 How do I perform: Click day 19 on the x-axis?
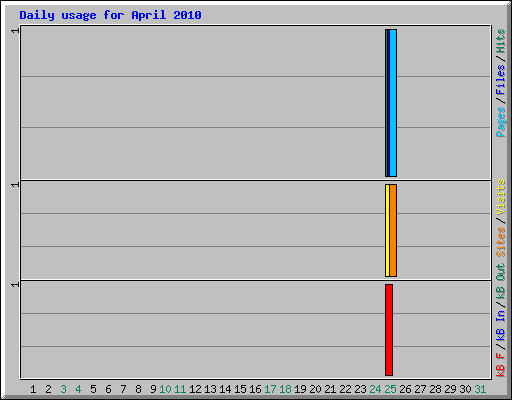click(300, 389)
